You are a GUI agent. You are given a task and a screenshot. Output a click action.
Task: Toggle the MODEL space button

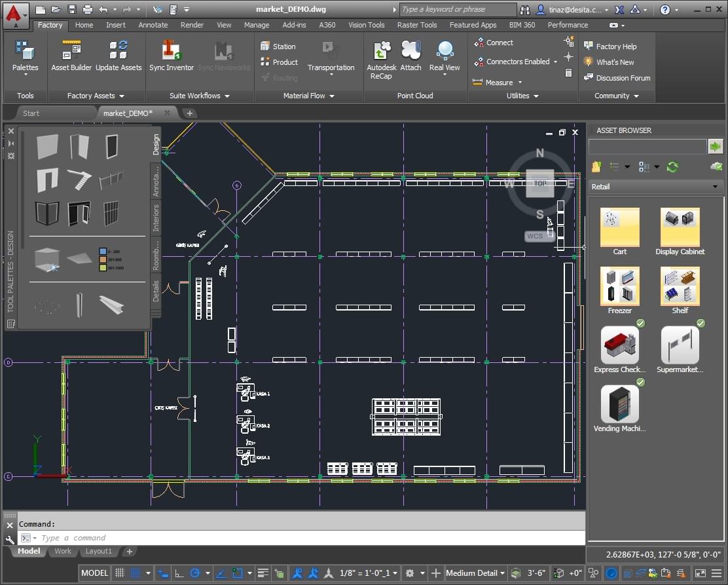point(94,573)
